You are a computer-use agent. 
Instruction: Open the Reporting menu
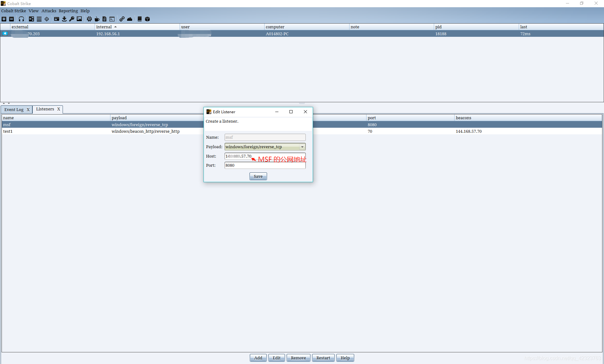(68, 11)
